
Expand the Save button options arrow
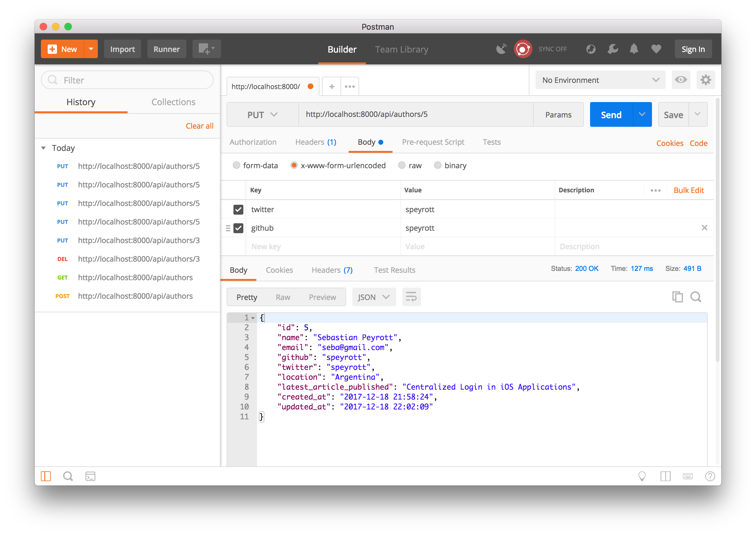(697, 114)
